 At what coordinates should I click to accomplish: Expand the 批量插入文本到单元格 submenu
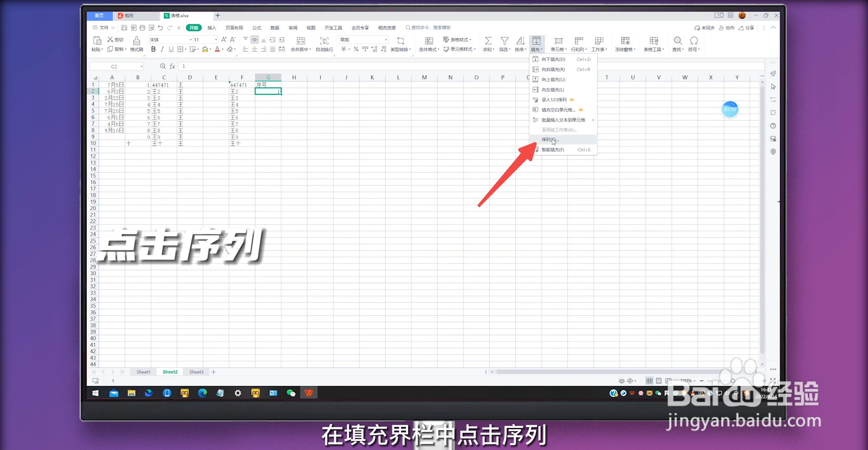pyautogui.click(x=563, y=120)
